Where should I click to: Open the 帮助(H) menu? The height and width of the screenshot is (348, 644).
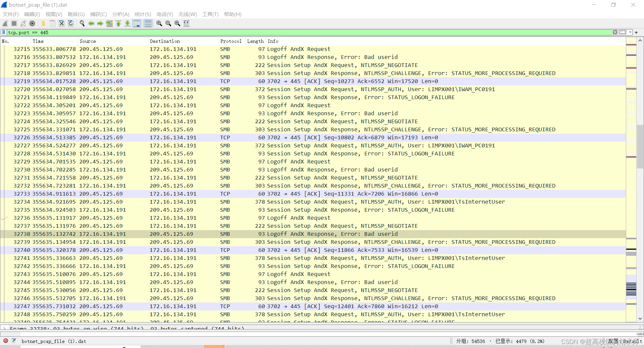point(233,14)
